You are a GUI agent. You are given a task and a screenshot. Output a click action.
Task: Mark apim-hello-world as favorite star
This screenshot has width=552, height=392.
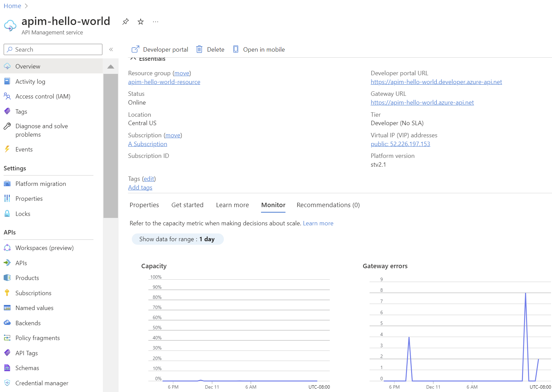point(141,22)
